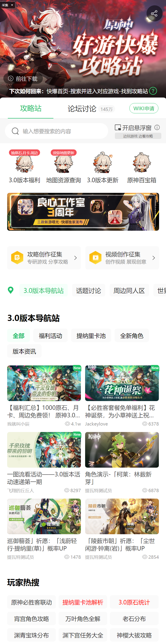Select the 提纳里卡池 filter chip

click(91, 336)
